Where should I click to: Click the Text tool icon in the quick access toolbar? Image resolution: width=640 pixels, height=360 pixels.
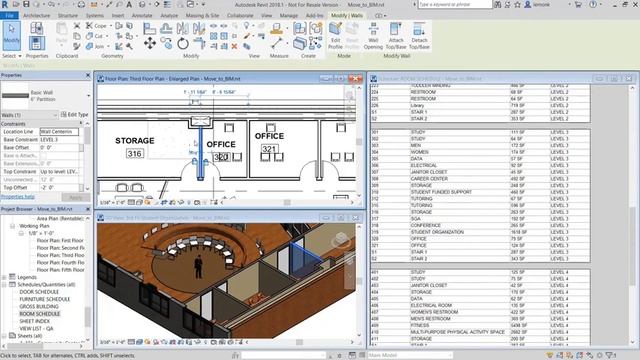click(129, 4)
